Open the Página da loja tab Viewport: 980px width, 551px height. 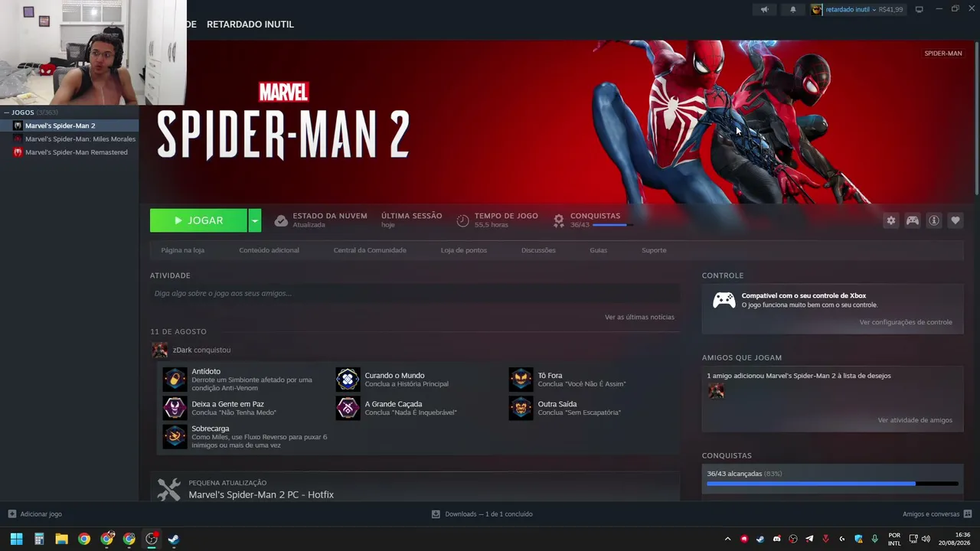click(182, 250)
